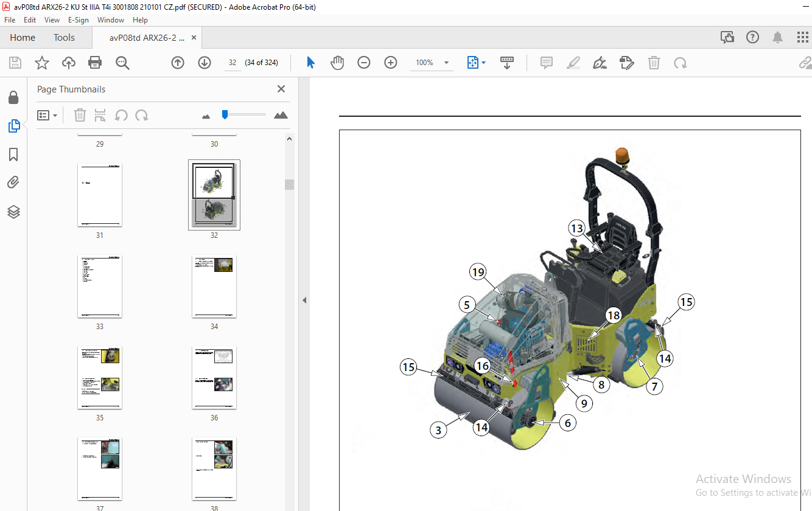
Task: Click the rotate redo icon in toolbar
Action: [x=681, y=63]
